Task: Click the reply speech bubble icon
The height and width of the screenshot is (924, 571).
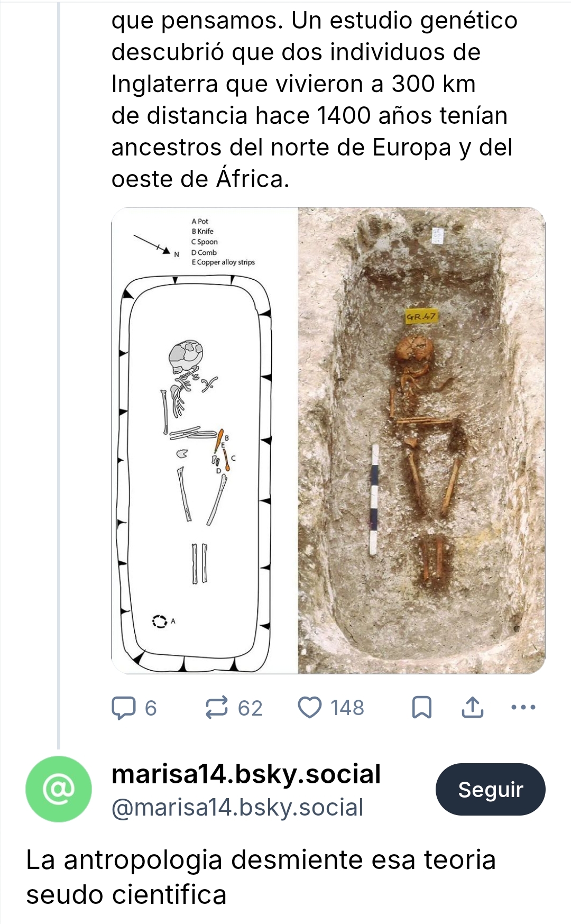Action: 124,708
